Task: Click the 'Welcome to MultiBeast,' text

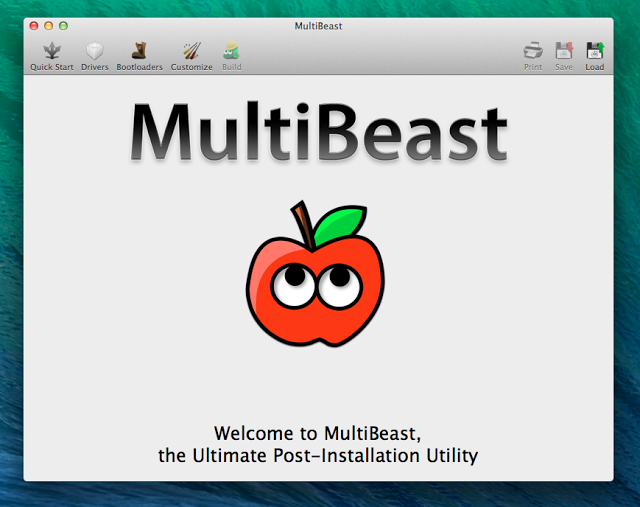Action: click(x=318, y=434)
